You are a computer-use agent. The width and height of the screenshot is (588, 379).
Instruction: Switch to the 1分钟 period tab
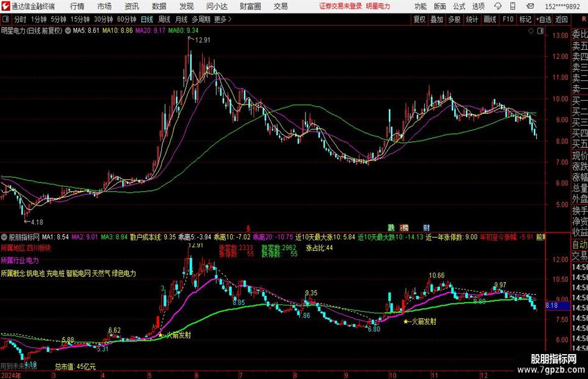pyautogui.click(x=38, y=19)
